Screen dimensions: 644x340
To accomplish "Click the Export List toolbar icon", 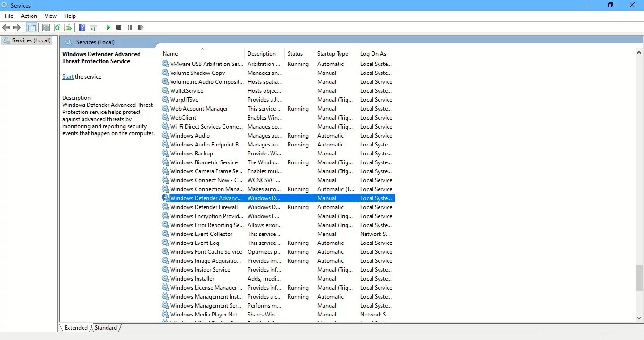I will pos(68,27).
